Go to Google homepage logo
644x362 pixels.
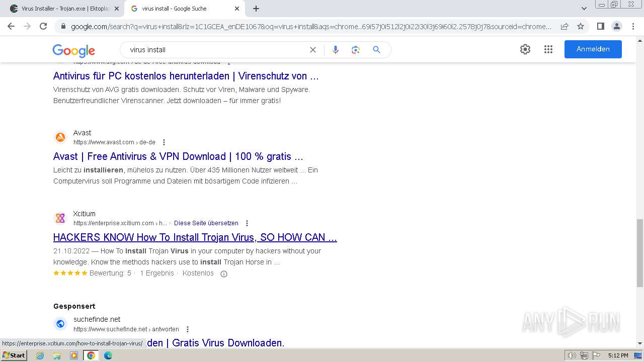click(x=73, y=50)
